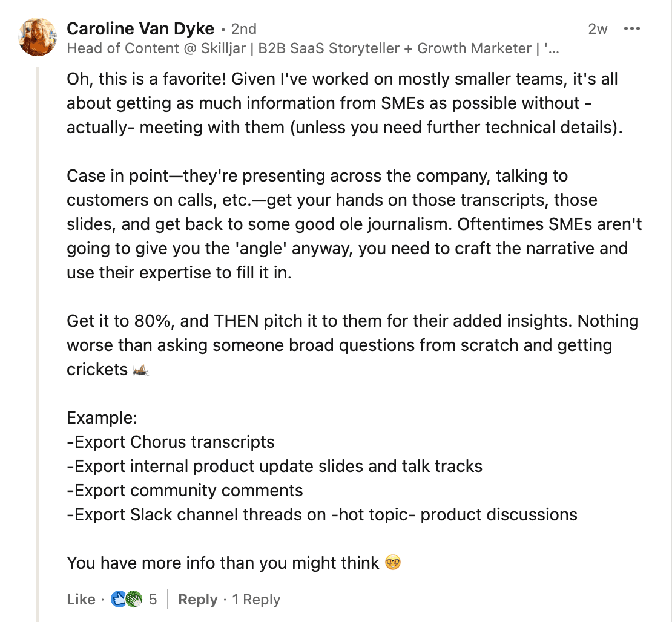Click the nerd-face emoji at comment end
This screenshot has height=622, width=672.
coord(393,563)
